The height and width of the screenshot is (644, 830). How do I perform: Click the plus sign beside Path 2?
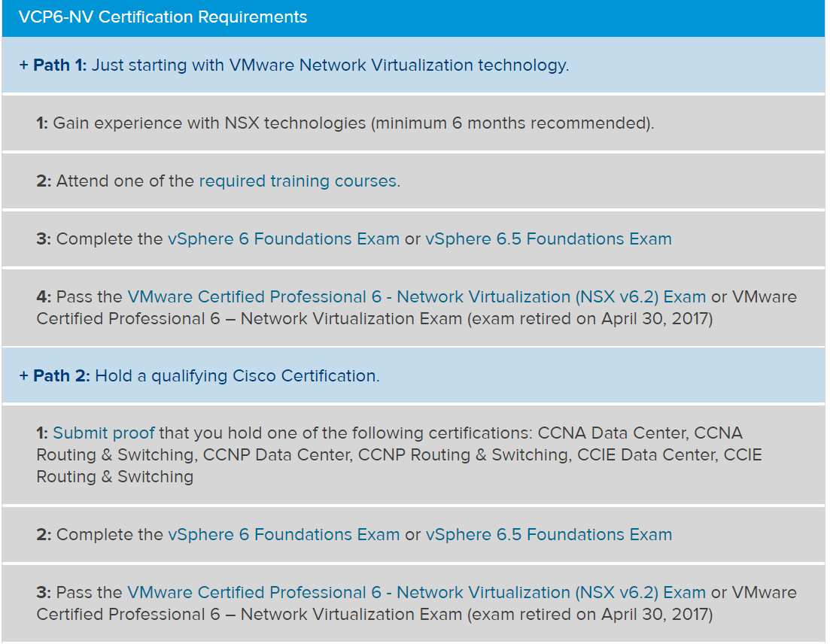(x=24, y=375)
